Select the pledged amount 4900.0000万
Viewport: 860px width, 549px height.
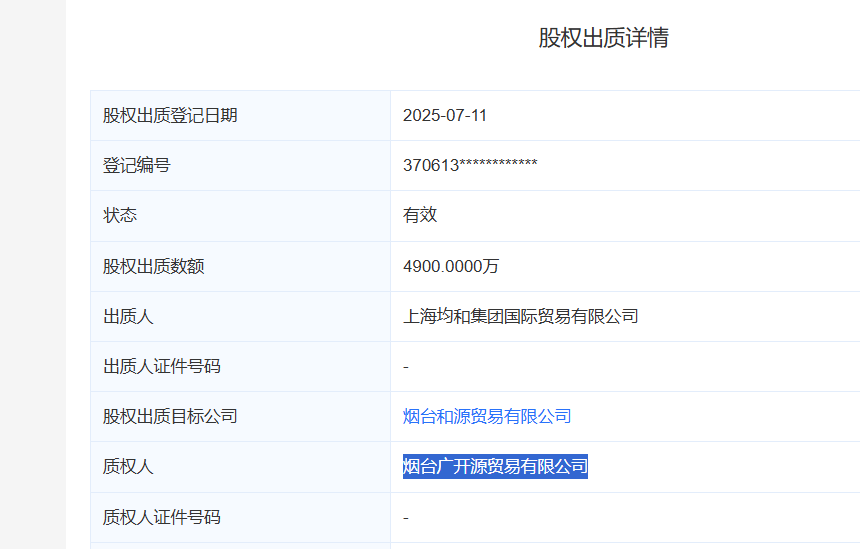[x=451, y=266]
